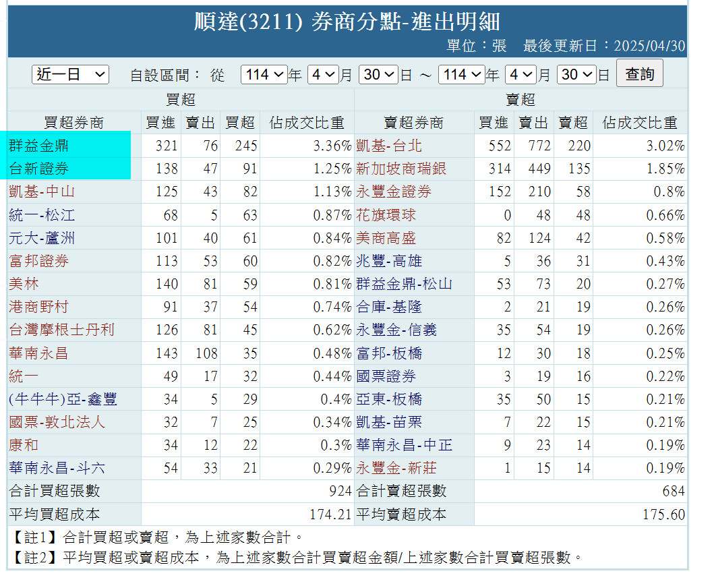Open broker link 台灣摩根士丹利

coord(61,330)
